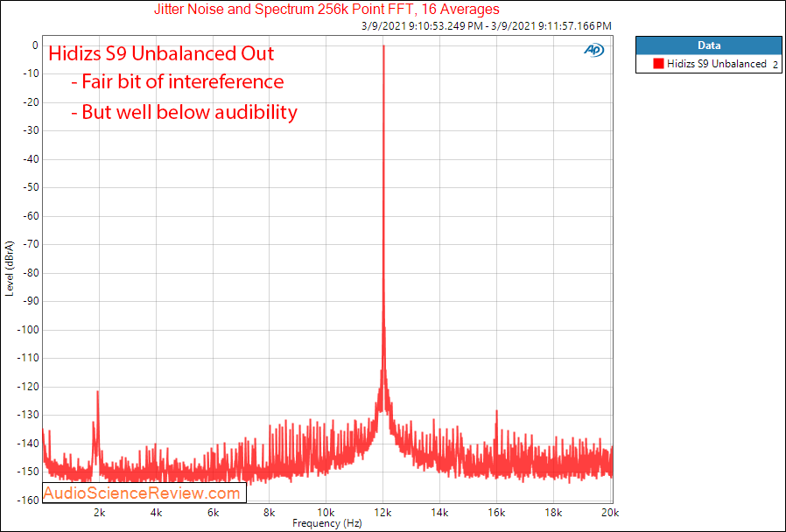Click the red Hidizs S9 Unbalanced legend swatch
The width and height of the screenshot is (786, 532).
click(658, 64)
